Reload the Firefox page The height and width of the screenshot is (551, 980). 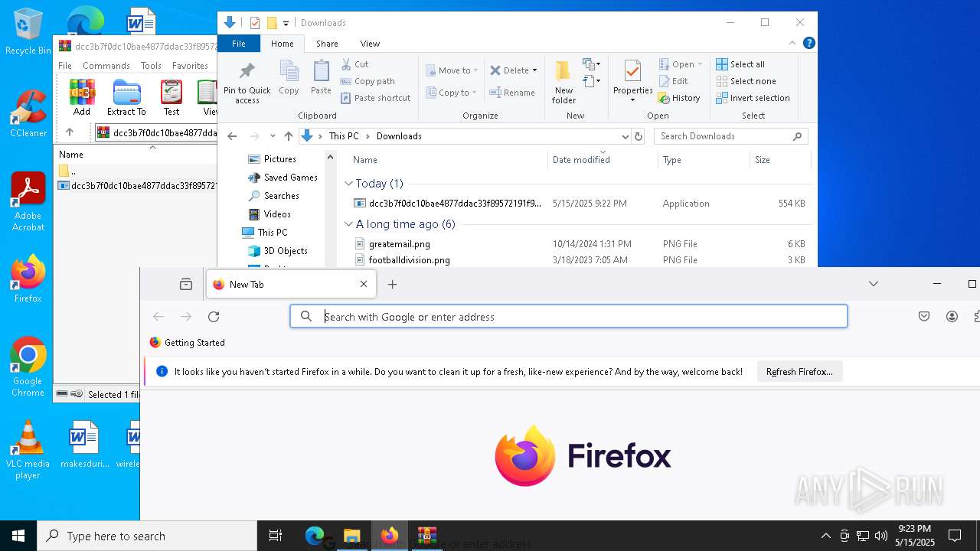pos(214,316)
